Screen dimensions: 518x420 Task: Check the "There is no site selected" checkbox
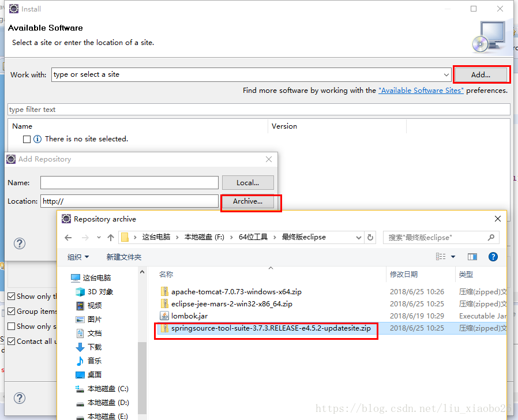pos(27,139)
